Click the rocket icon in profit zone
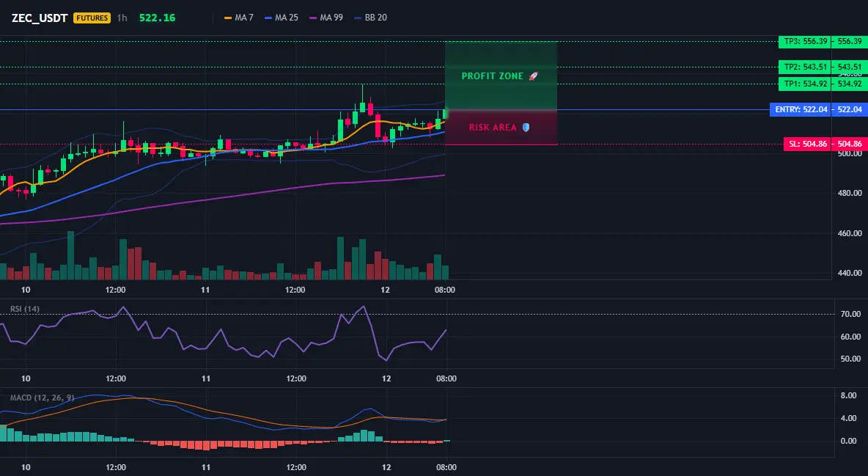Viewport: 868px width, 476px height. (x=533, y=76)
